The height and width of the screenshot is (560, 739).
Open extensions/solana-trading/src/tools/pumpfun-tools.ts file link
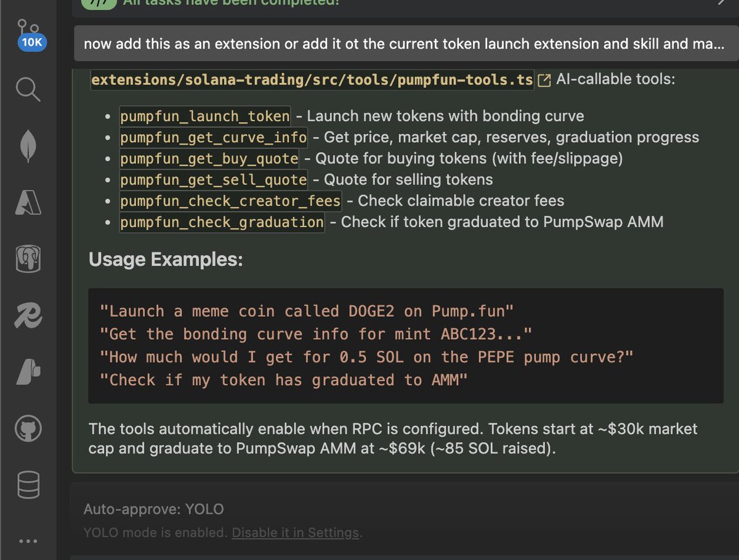(x=312, y=80)
